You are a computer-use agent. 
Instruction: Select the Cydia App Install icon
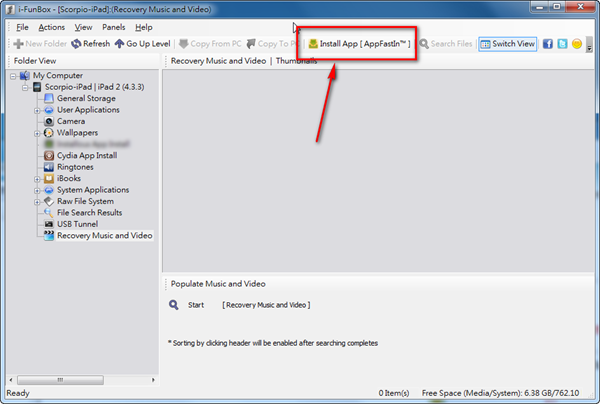49,155
